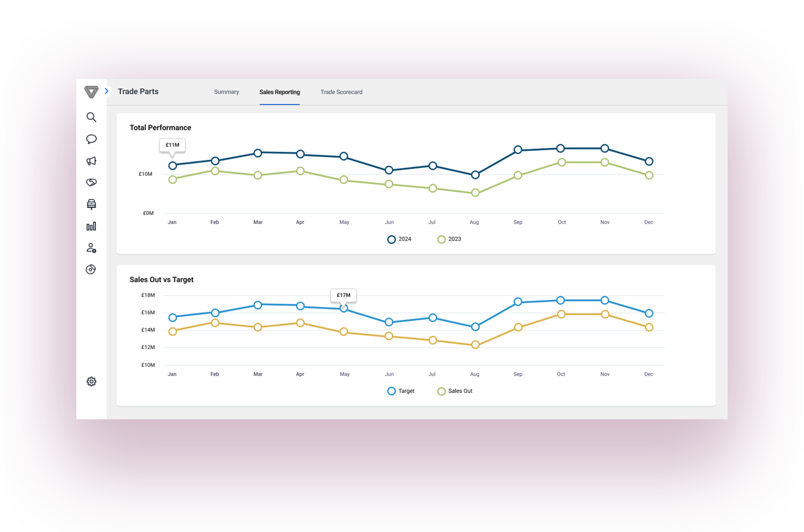Open the Trade Scorecard tab
The width and height of the screenshot is (804, 532).
[341, 92]
